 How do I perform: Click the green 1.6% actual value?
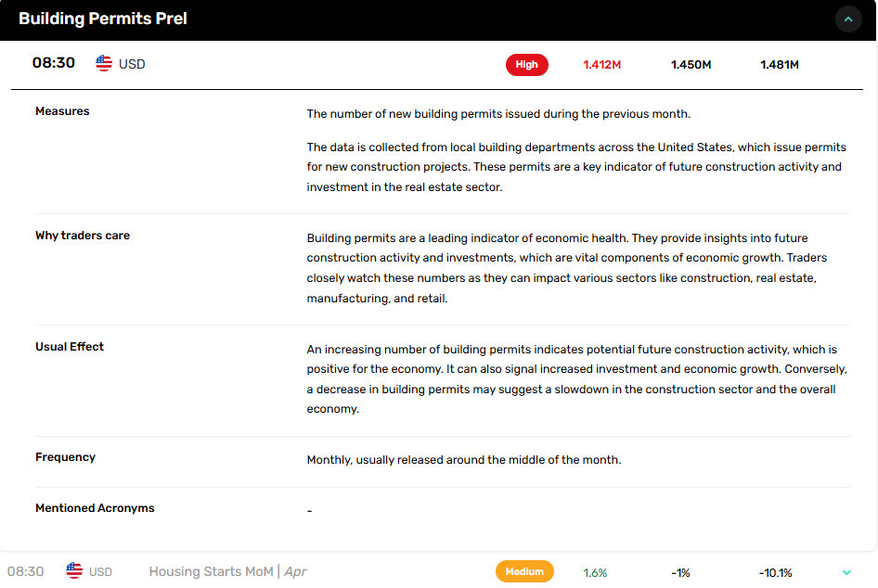click(595, 572)
